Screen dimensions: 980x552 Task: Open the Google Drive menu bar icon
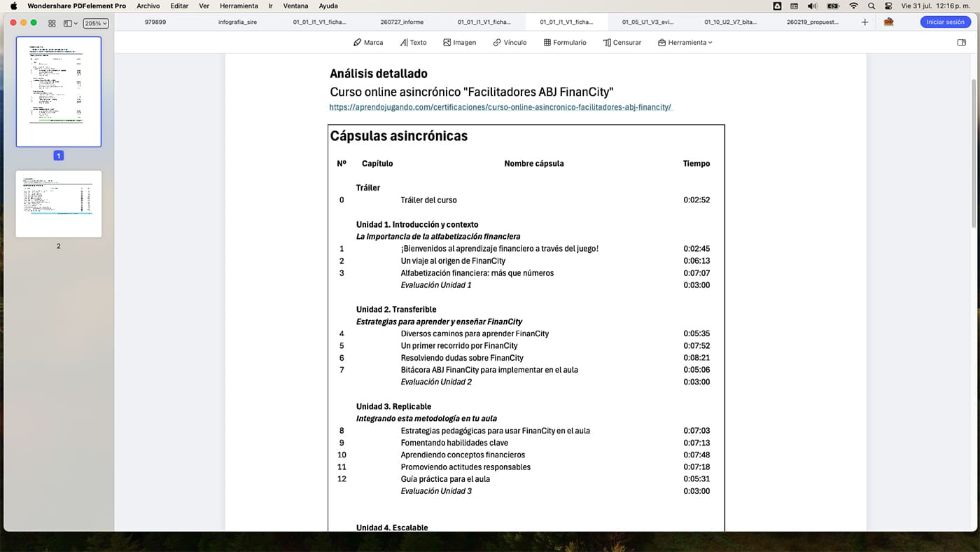point(777,6)
